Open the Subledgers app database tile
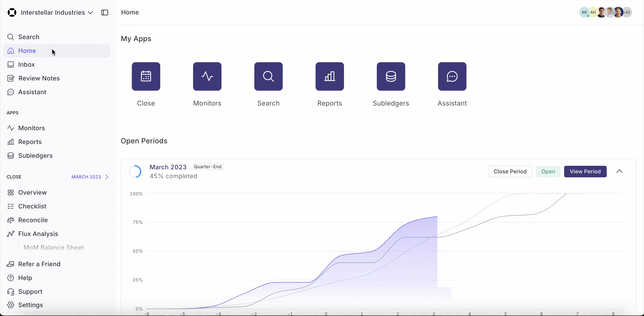This screenshot has height=316, width=644. 391,76
